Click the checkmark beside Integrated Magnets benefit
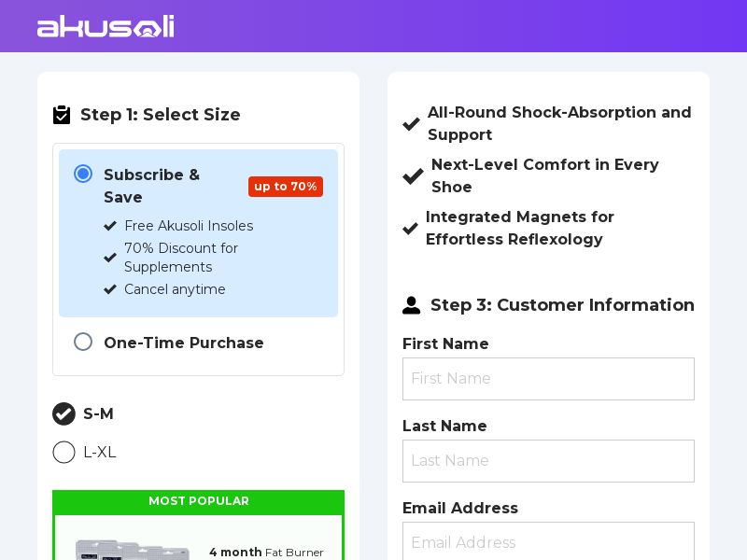Image resolution: width=747 pixels, height=560 pixels. click(x=410, y=229)
